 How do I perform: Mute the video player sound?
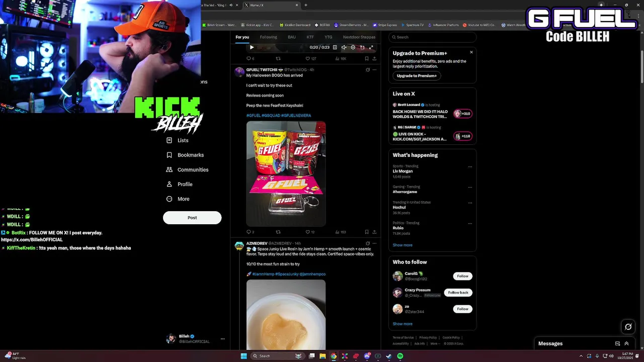(x=344, y=47)
